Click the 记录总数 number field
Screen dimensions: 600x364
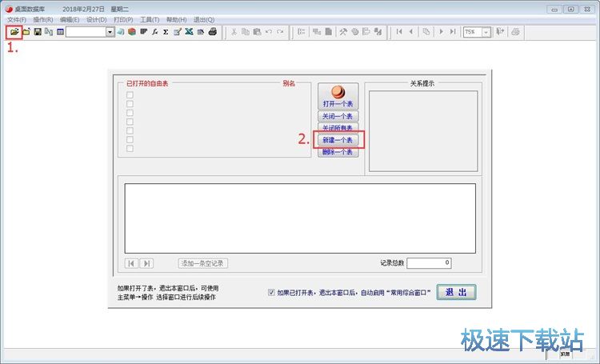click(x=429, y=262)
